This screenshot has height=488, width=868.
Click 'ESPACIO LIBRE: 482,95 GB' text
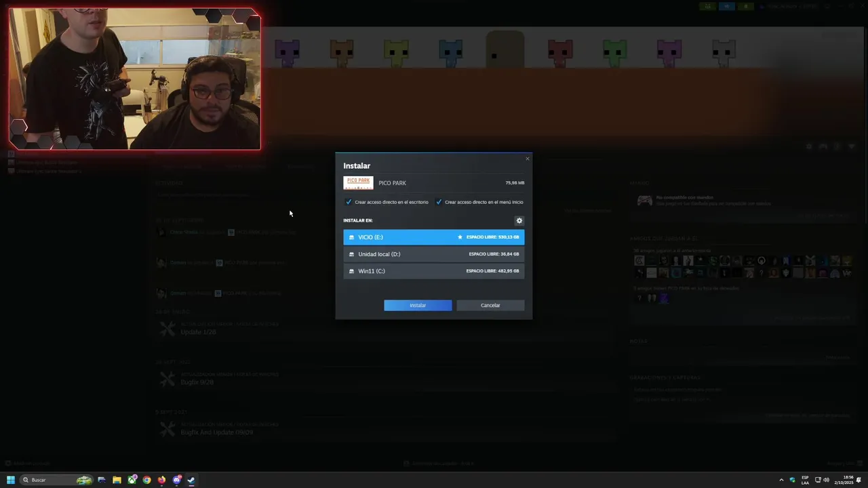(x=492, y=271)
